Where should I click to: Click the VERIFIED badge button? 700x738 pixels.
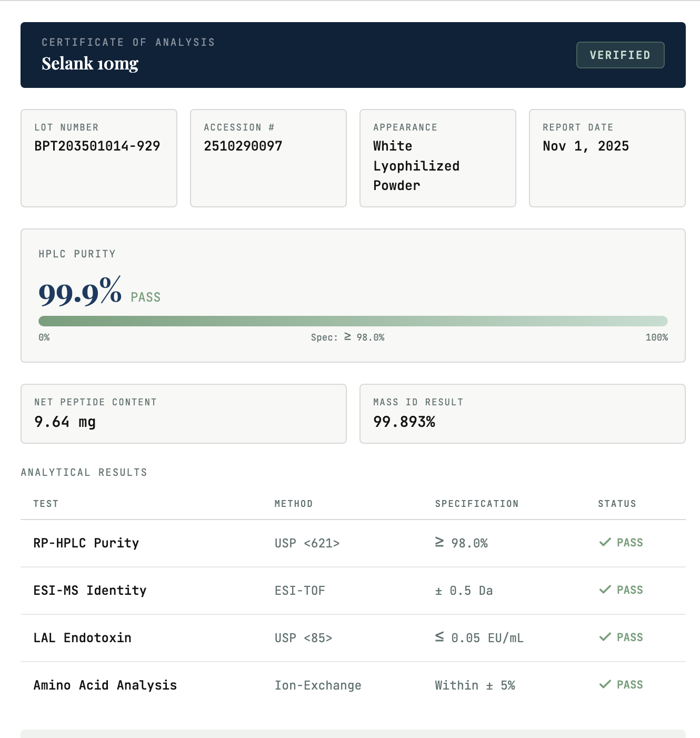click(620, 55)
